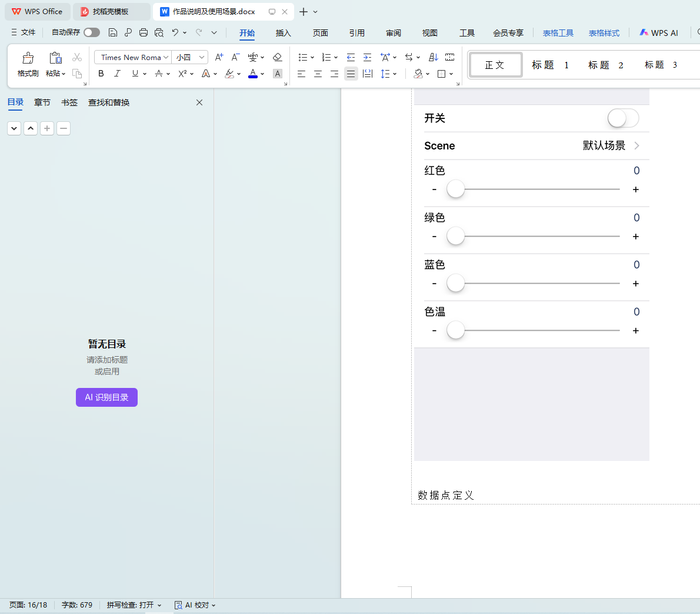Toggle the 开关 switch in the document image
700x614 pixels.
tap(623, 118)
